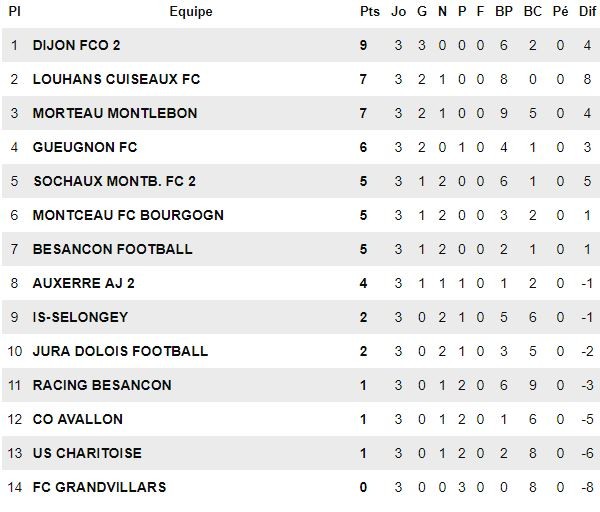Select CO AVALLON team name

[78, 419]
